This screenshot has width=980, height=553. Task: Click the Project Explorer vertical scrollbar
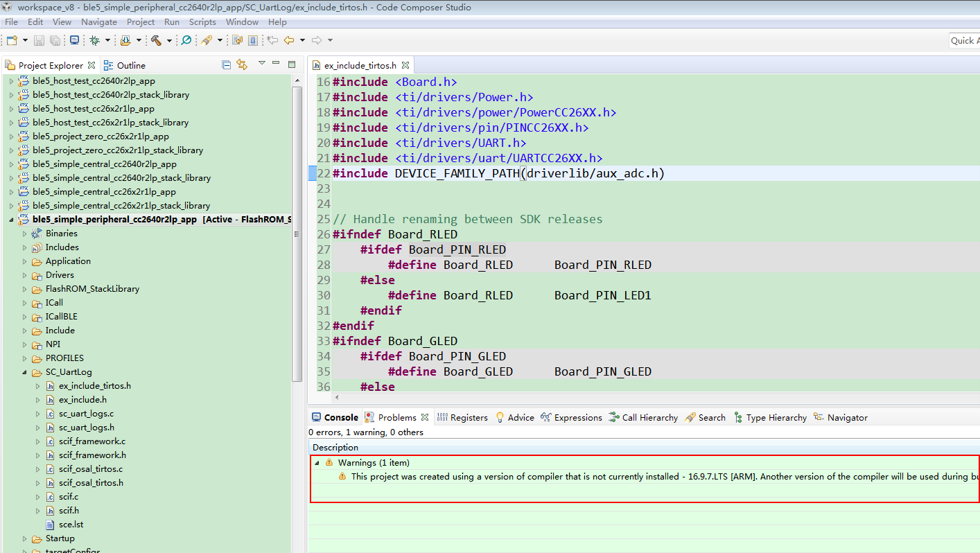pos(297,236)
